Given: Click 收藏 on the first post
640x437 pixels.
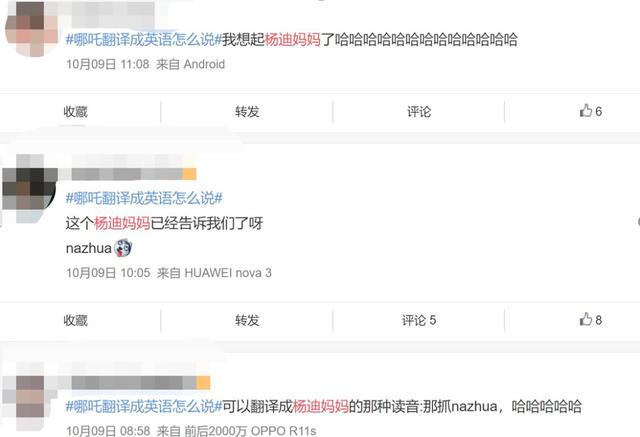Looking at the screenshot, I should 76,111.
